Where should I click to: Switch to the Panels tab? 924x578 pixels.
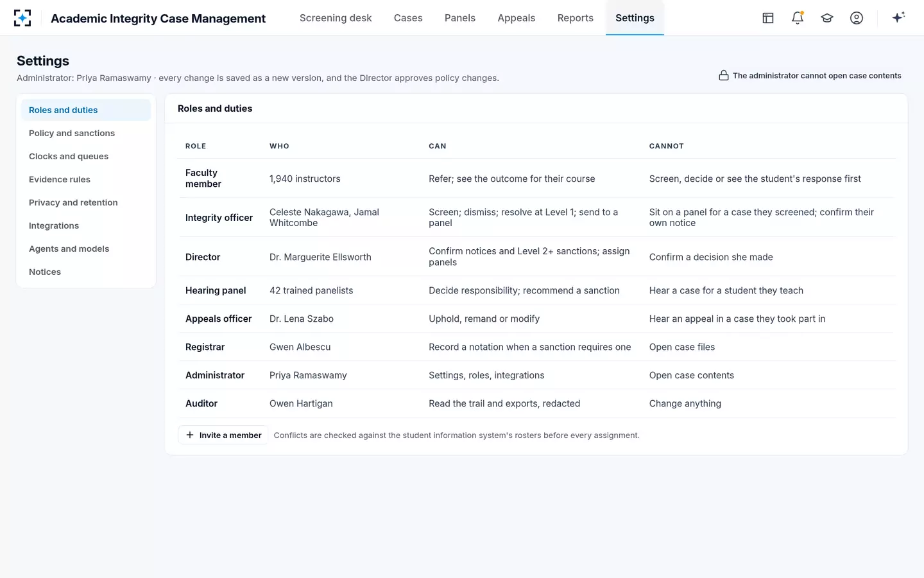click(x=460, y=18)
